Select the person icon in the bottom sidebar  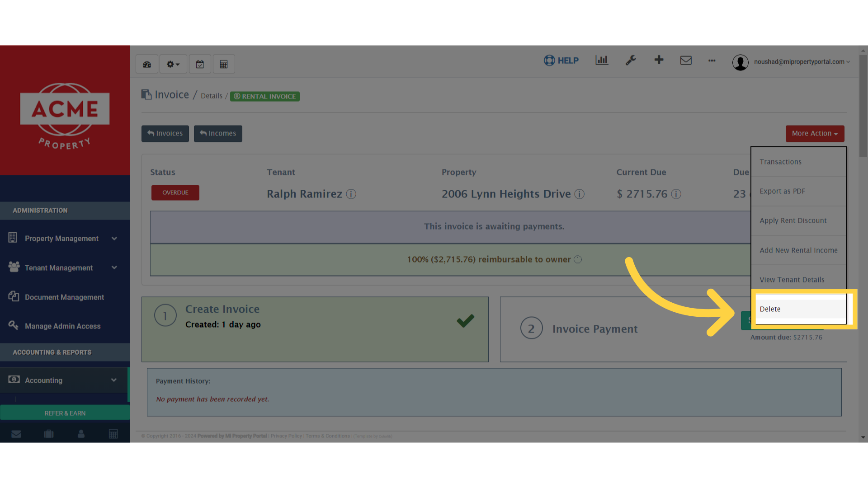point(81,434)
